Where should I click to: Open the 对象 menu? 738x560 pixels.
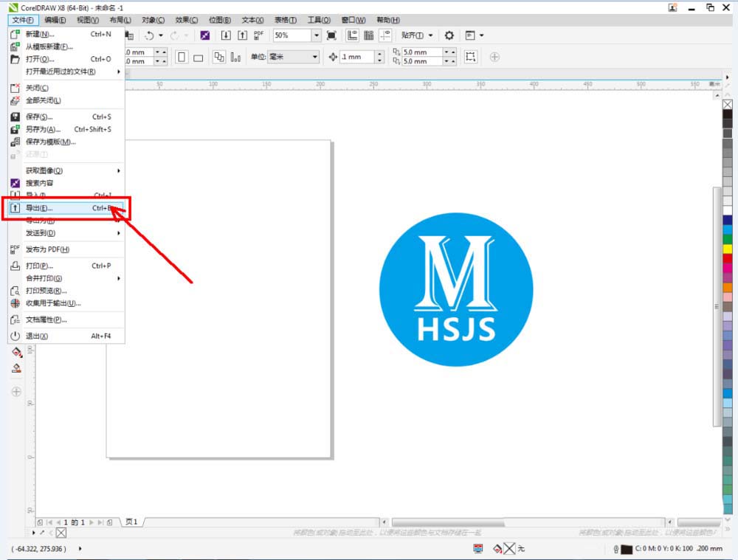[x=153, y=20]
